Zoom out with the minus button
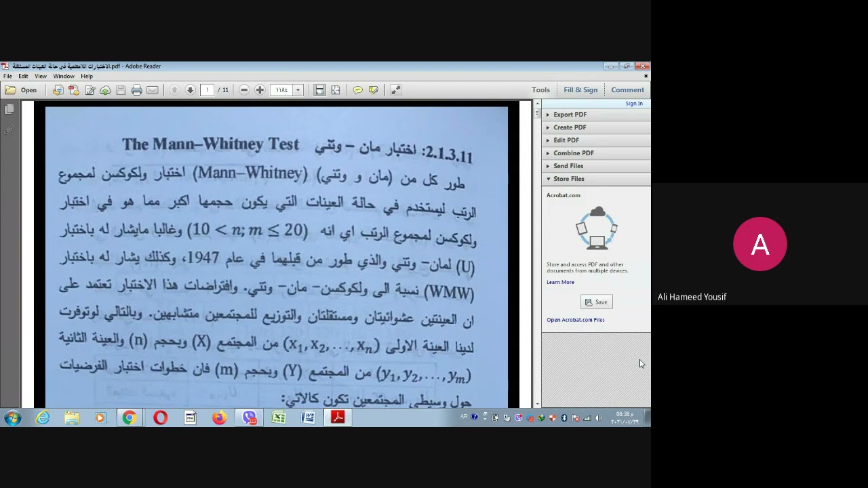Screen dimensions: 868x488 pos(244,90)
